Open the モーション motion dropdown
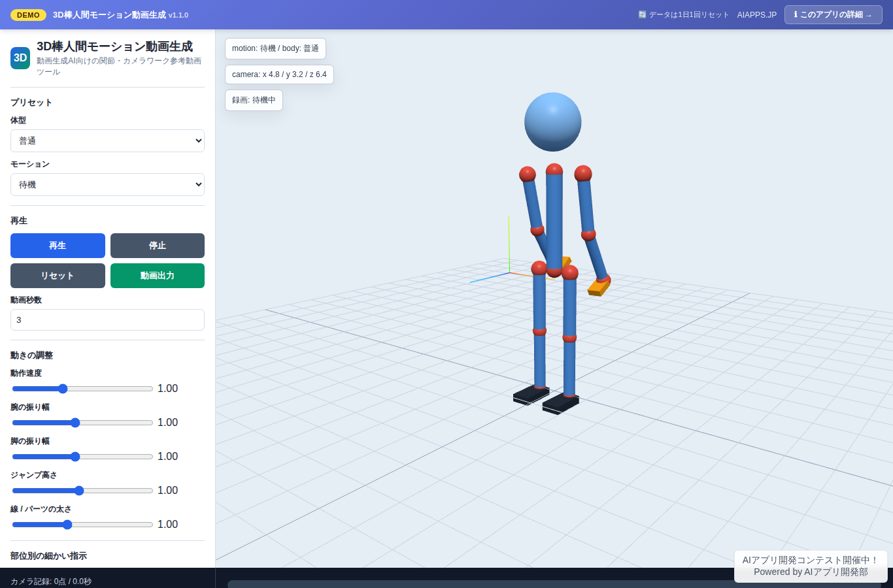Screen dimensions: 893x588 point(107,184)
